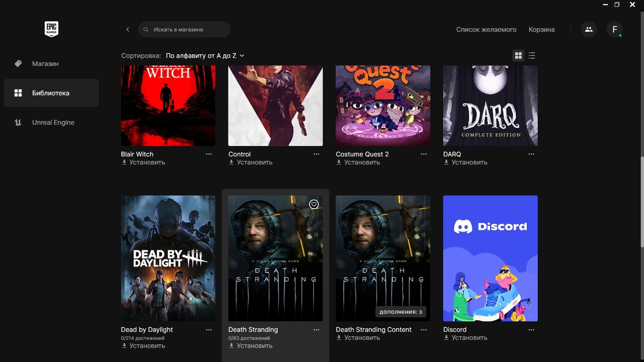Click the Blair Witch cover art

click(x=168, y=106)
